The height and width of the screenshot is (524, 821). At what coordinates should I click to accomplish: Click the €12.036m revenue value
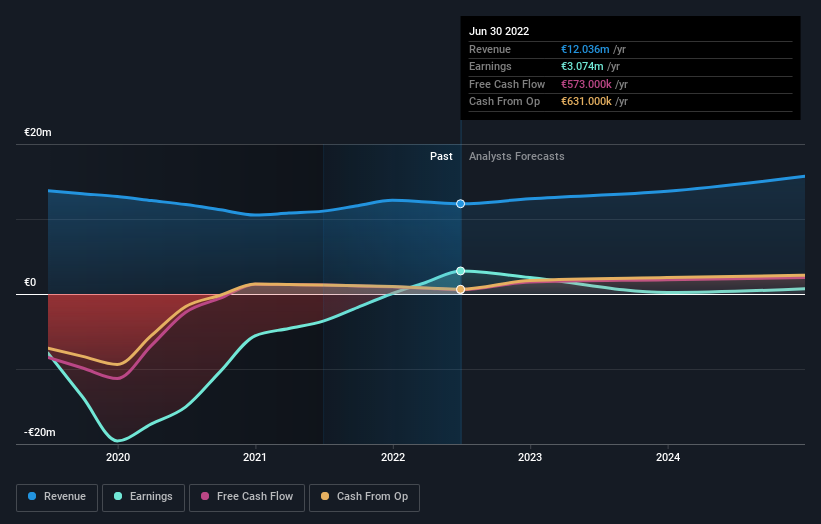click(x=585, y=49)
